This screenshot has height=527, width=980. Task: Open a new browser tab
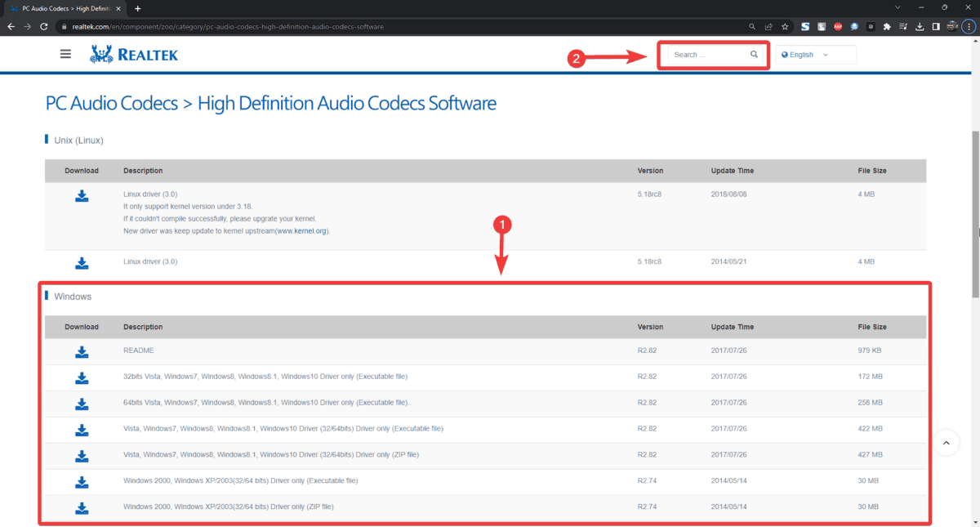(x=137, y=8)
